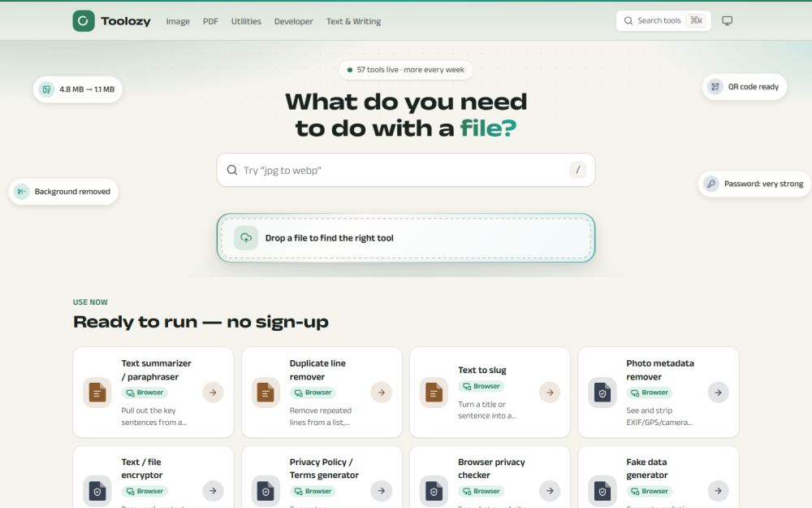Click the "USE NOW" label
Image resolution: width=812 pixels, height=508 pixels.
pos(90,302)
